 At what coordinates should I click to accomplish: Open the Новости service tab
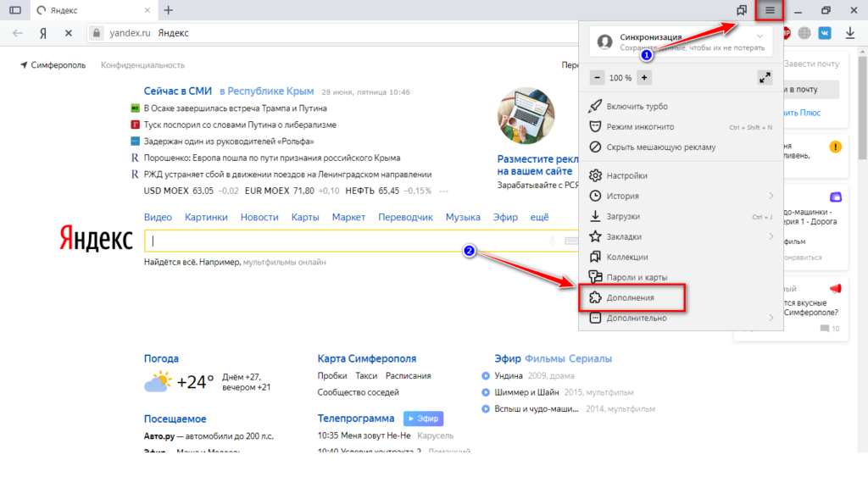[259, 218]
